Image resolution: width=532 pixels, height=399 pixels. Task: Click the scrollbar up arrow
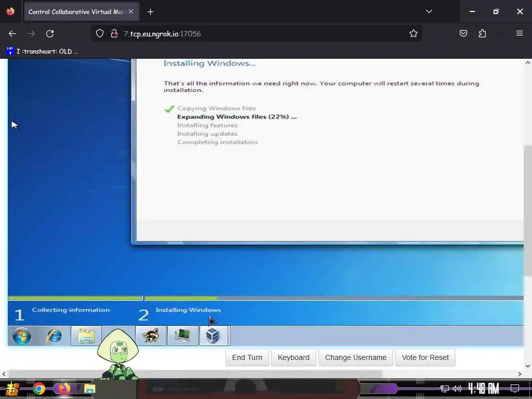(x=528, y=62)
